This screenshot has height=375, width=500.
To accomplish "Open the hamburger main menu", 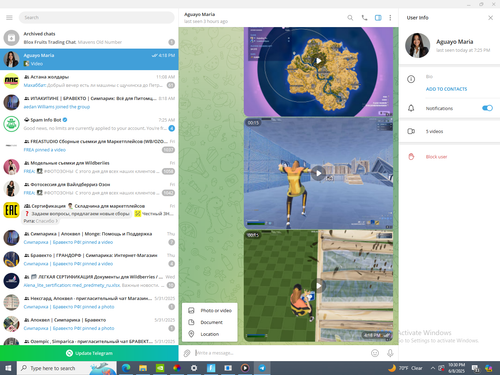I will (9, 17).
